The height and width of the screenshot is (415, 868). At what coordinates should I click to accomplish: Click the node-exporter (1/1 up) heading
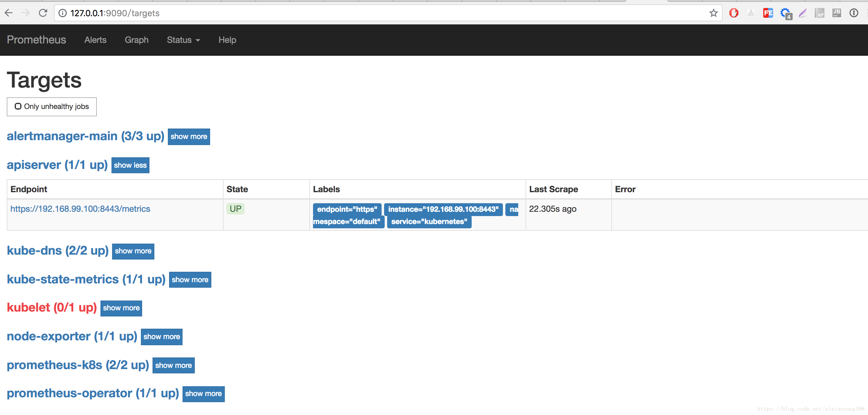click(72, 336)
